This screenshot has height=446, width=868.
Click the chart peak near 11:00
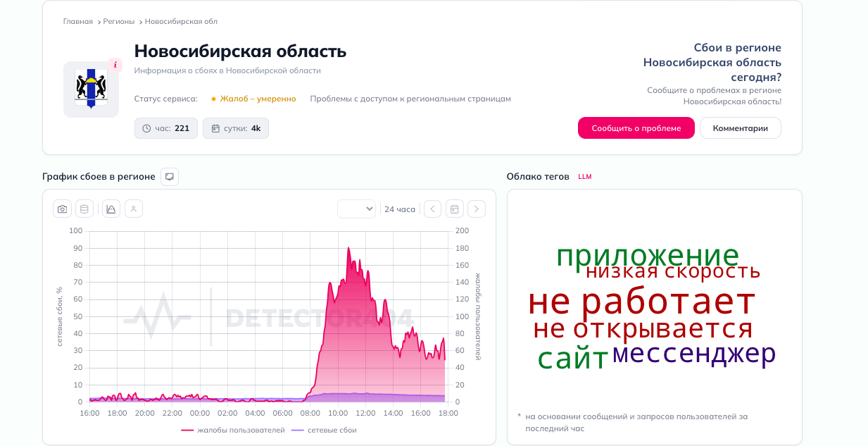pyautogui.click(x=348, y=249)
